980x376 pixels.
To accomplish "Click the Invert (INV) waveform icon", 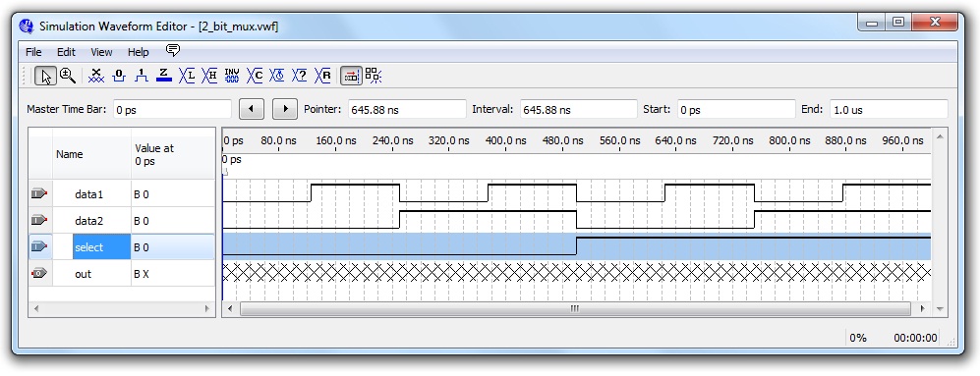I will pos(232,76).
